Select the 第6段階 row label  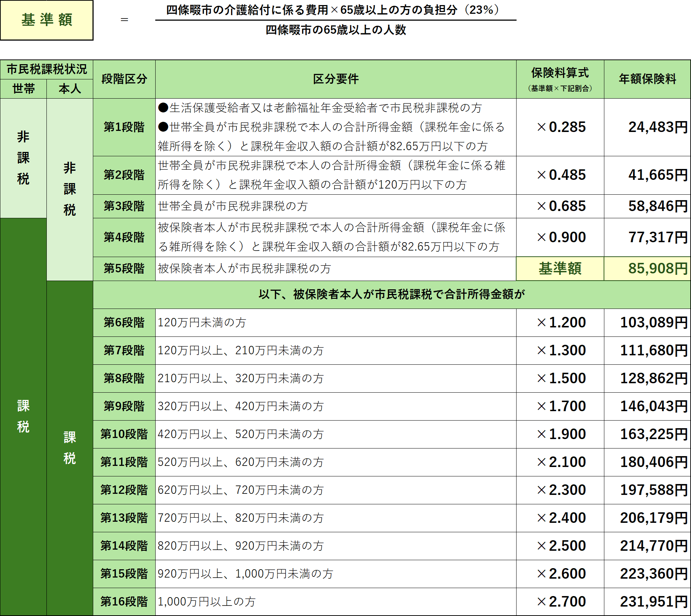[x=124, y=323]
